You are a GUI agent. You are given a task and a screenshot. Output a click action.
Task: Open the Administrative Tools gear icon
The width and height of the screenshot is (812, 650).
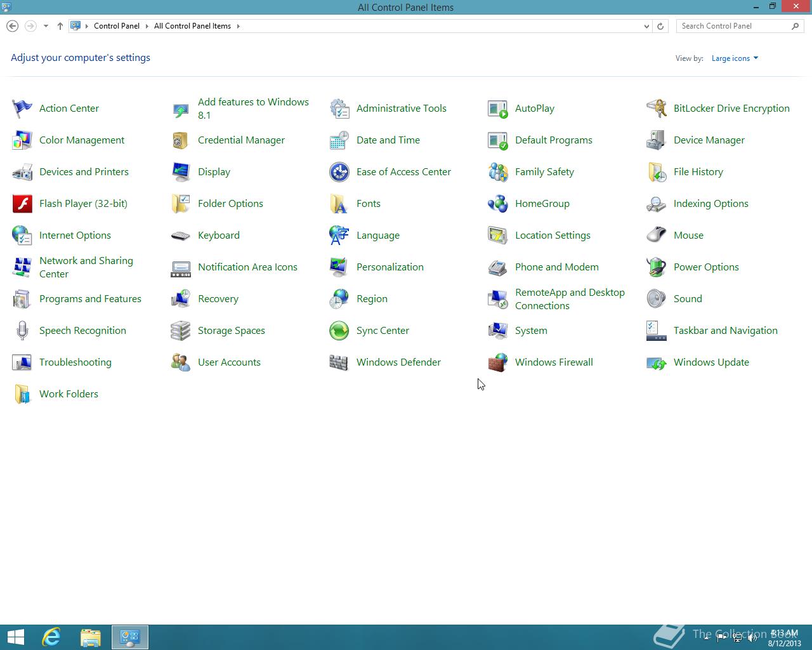[339, 109]
